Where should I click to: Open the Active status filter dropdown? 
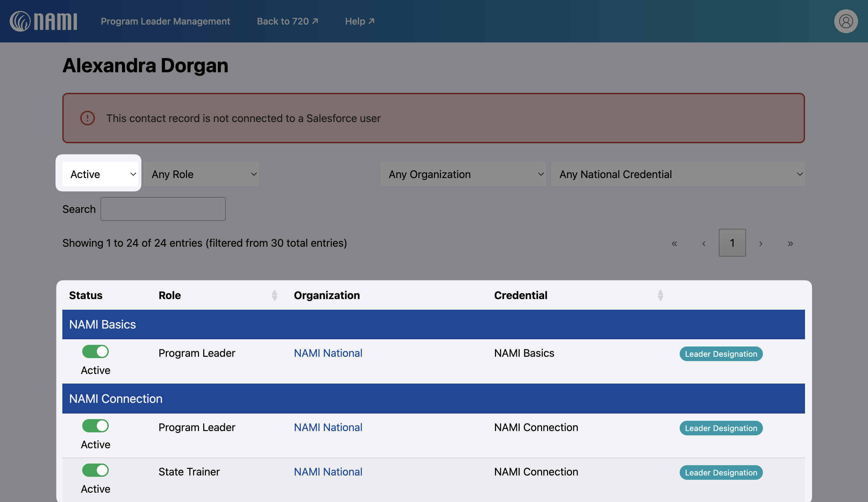click(100, 174)
